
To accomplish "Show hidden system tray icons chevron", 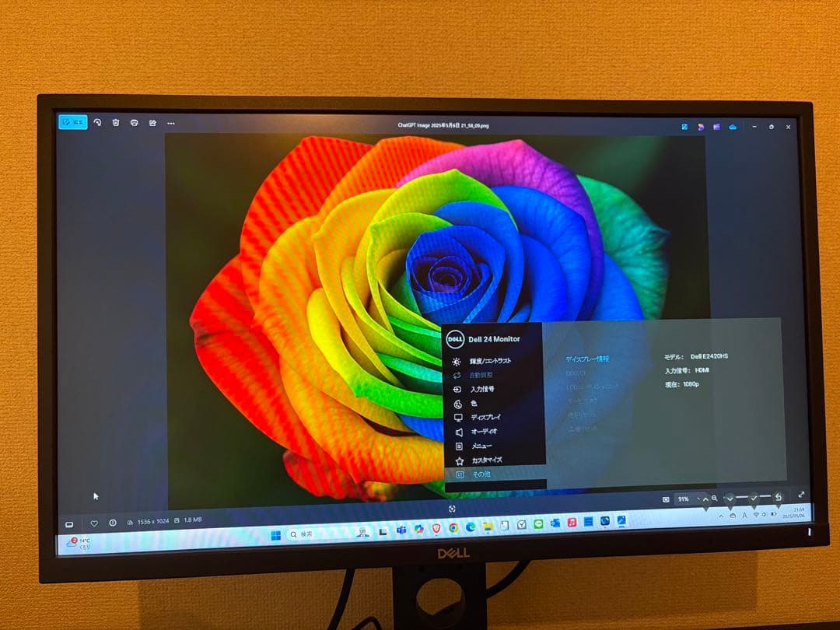I will [x=721, y=516].
